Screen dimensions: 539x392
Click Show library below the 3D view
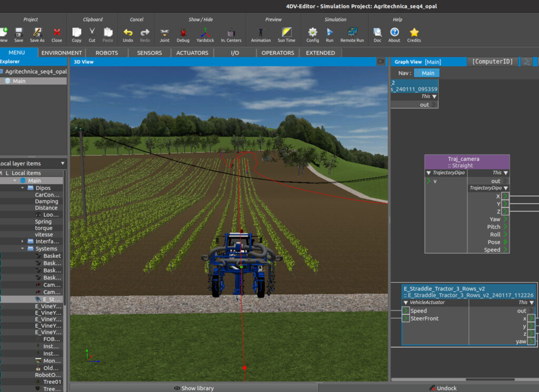194,388
